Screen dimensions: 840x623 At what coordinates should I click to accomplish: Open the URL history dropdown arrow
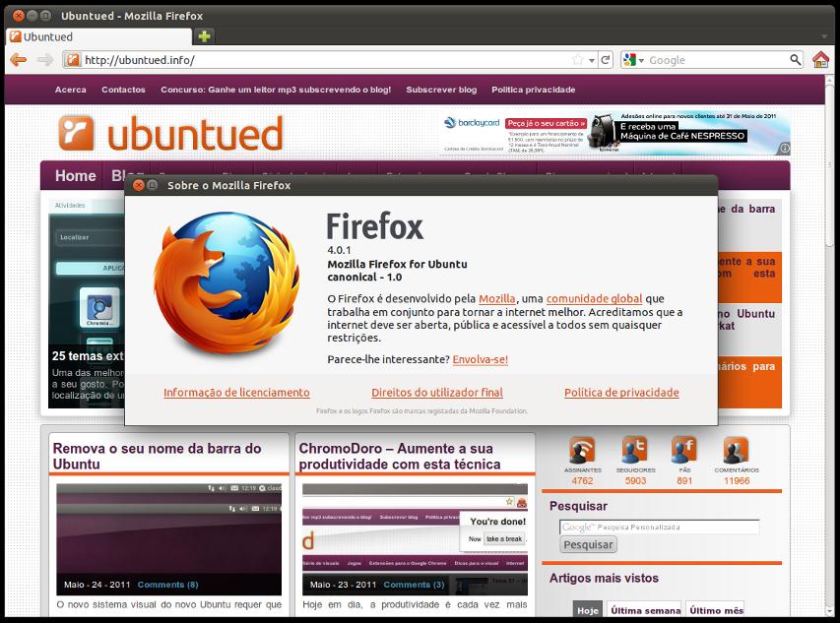[592, 60]
